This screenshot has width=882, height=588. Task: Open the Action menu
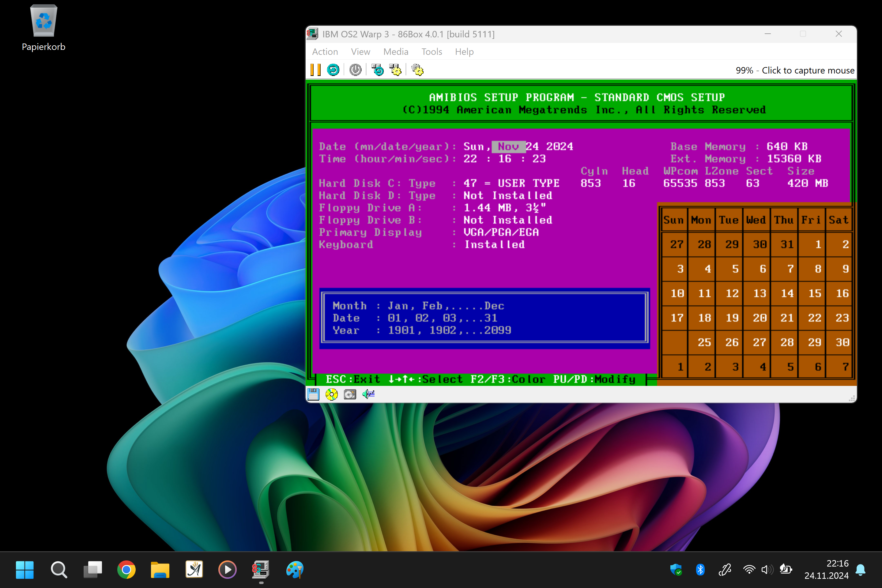point(325,52)
